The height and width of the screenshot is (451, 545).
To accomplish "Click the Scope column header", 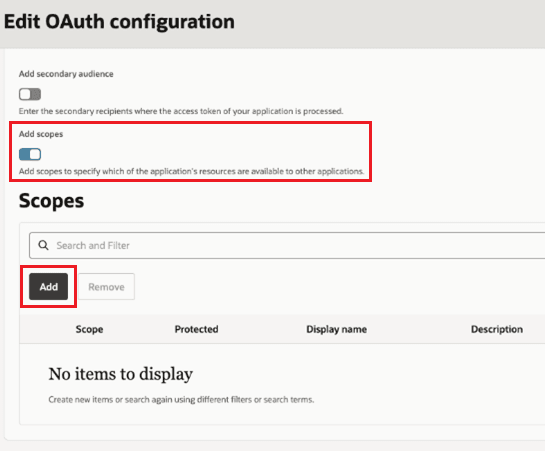I will 89,329.
